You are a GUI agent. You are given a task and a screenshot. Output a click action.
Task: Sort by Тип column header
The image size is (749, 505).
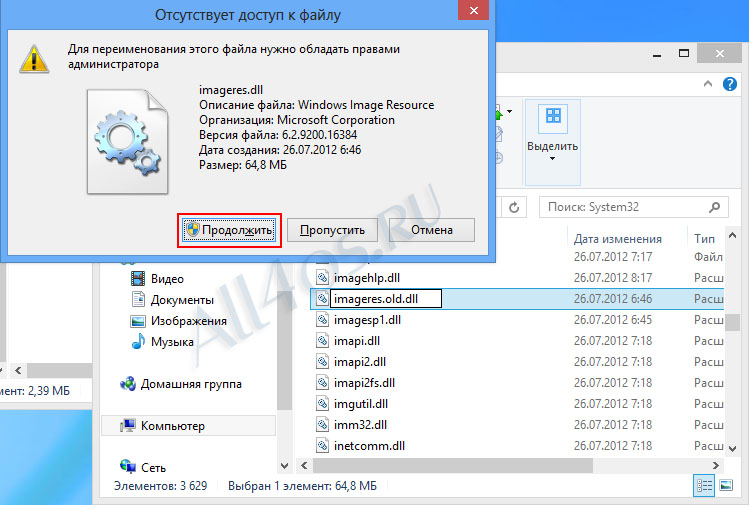click(x=705, y=239)
